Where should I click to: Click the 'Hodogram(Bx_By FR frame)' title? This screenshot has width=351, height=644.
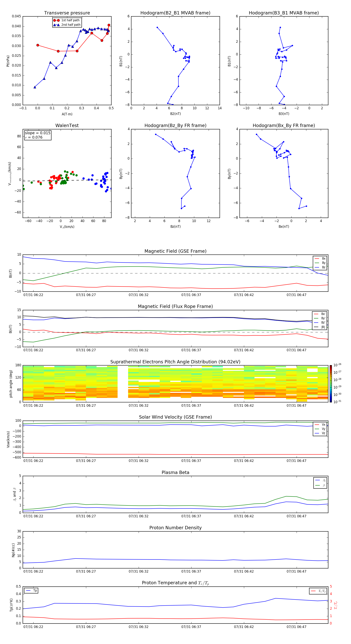pyautogui.click(x=284, y=125)
